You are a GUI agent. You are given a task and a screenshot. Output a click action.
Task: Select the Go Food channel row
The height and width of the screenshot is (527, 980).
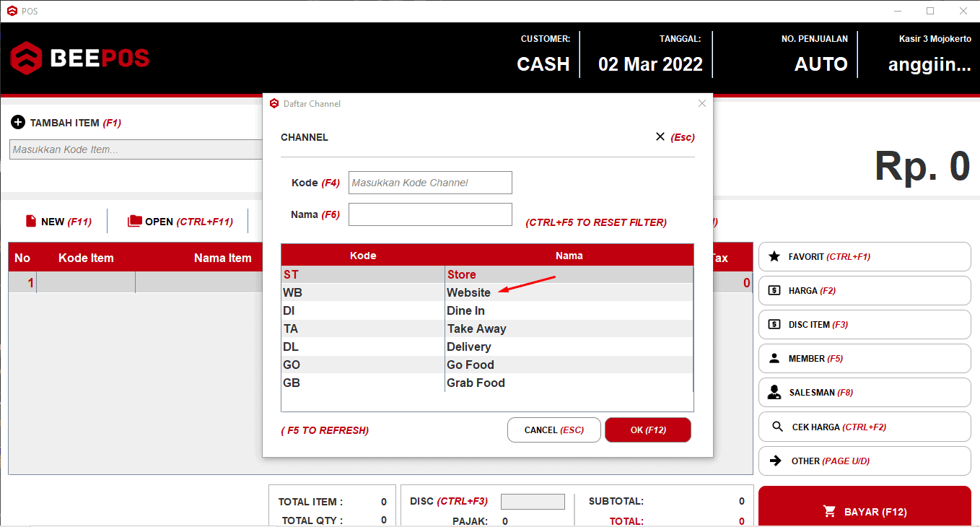pyautogui.click(x=487, y=365)
